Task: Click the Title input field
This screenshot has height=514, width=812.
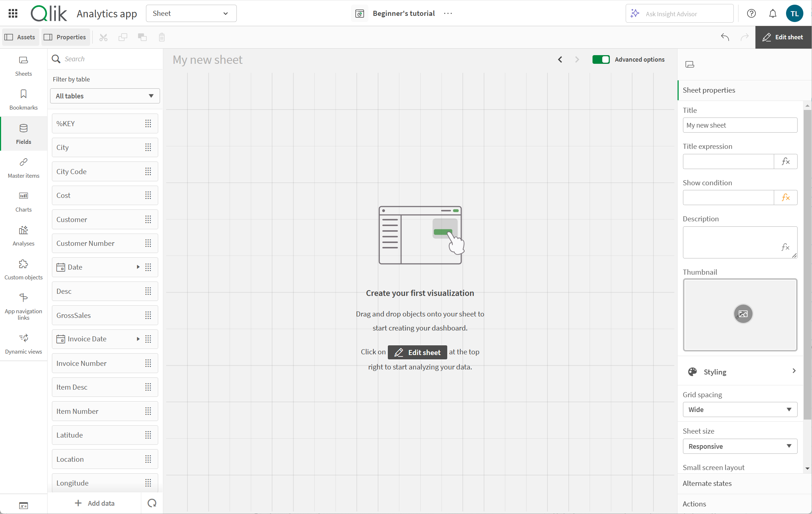Action: point(740,125)
